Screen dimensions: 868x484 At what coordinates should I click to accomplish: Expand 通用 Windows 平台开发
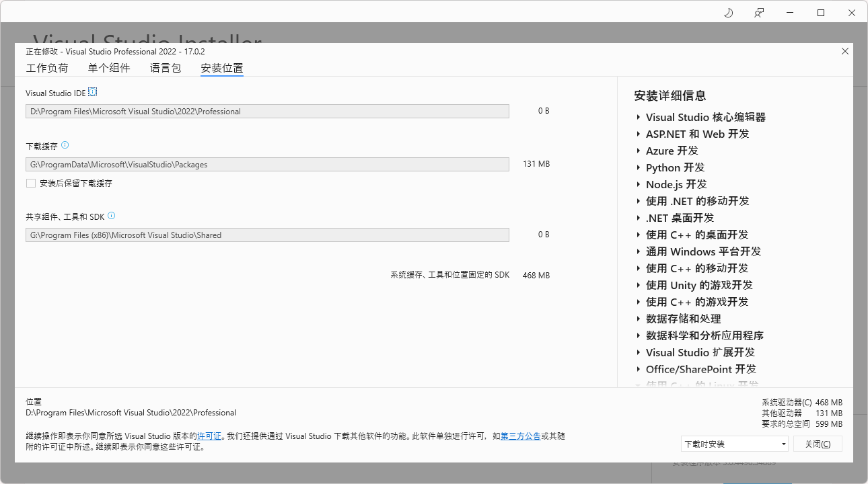638,251
